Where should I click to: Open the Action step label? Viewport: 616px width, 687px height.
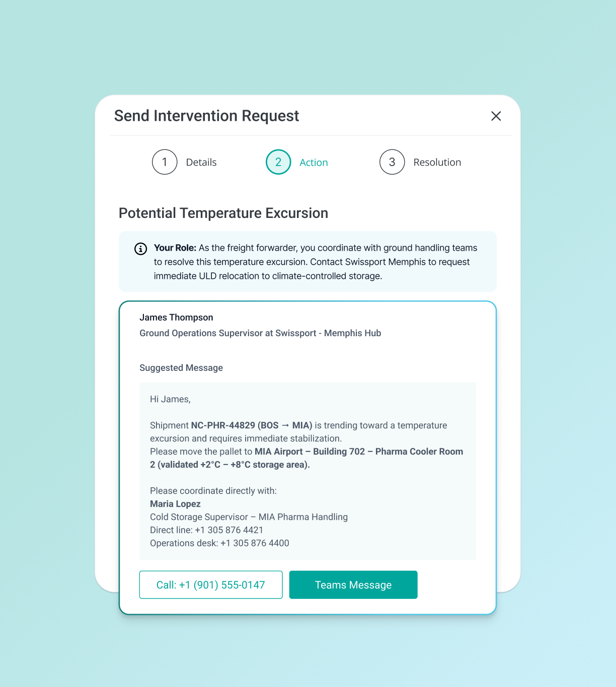pos(314,162)
